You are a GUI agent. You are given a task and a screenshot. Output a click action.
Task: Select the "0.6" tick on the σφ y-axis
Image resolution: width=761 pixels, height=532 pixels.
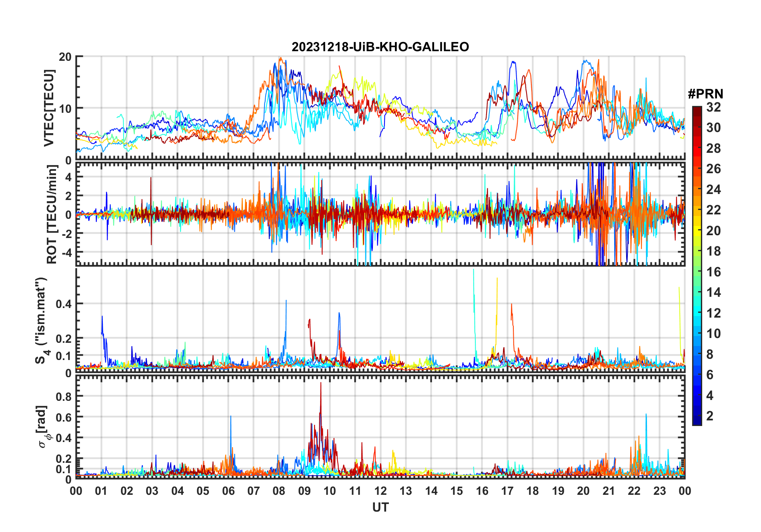64,417
